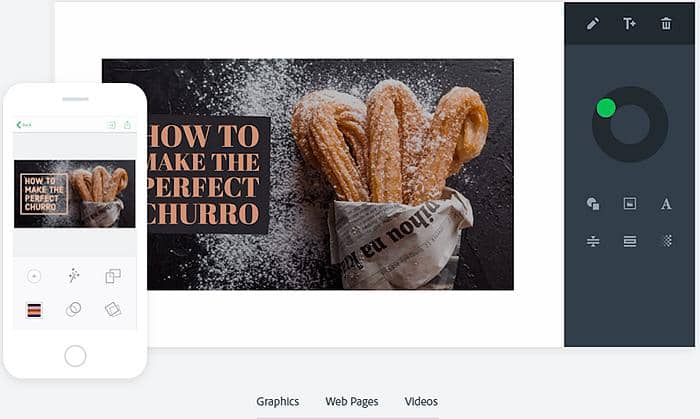Select the font letter A icon
Viewport: 700px width, 419px height.
click(x=666, y=204)
